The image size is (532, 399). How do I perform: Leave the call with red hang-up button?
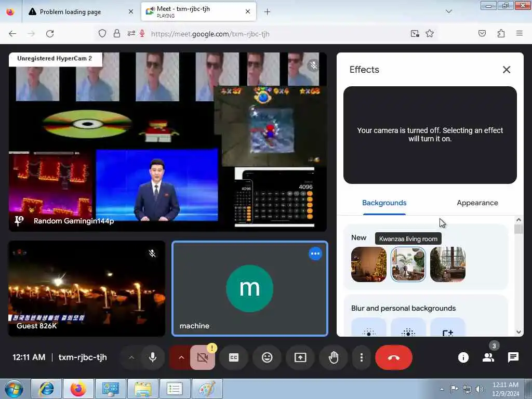(x=394, y=357)
